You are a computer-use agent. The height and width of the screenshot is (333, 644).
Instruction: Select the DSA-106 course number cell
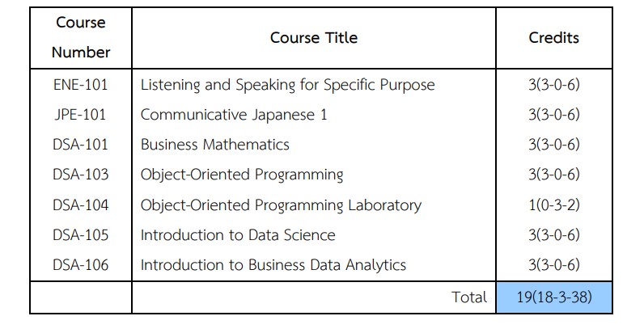[81, 264]
